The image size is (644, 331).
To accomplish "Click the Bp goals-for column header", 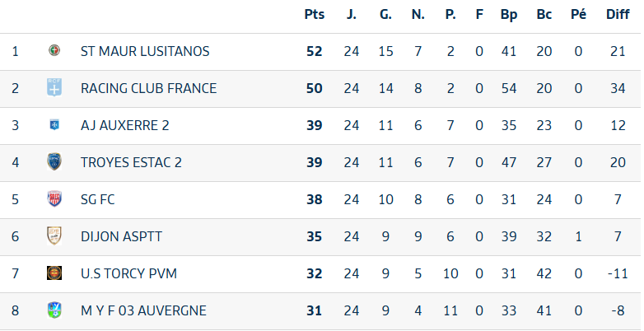I will 508,14.
